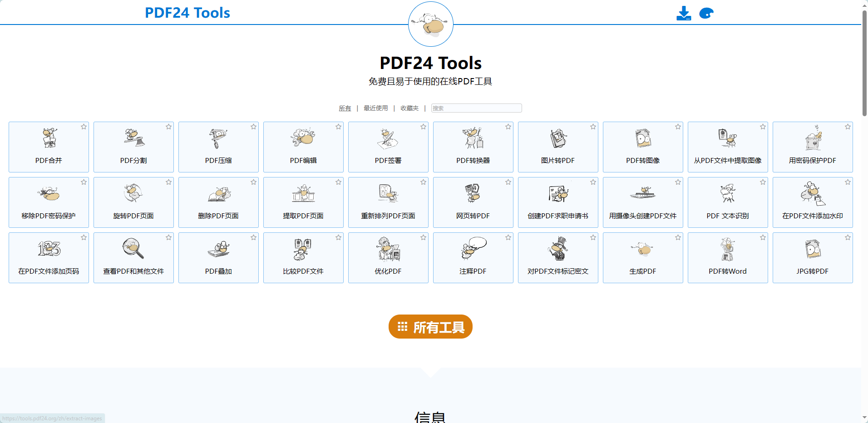Open the 移除PDF密码保护 tool icon
The width and height of the screenshot is (868, 423).
coord(49,194)
